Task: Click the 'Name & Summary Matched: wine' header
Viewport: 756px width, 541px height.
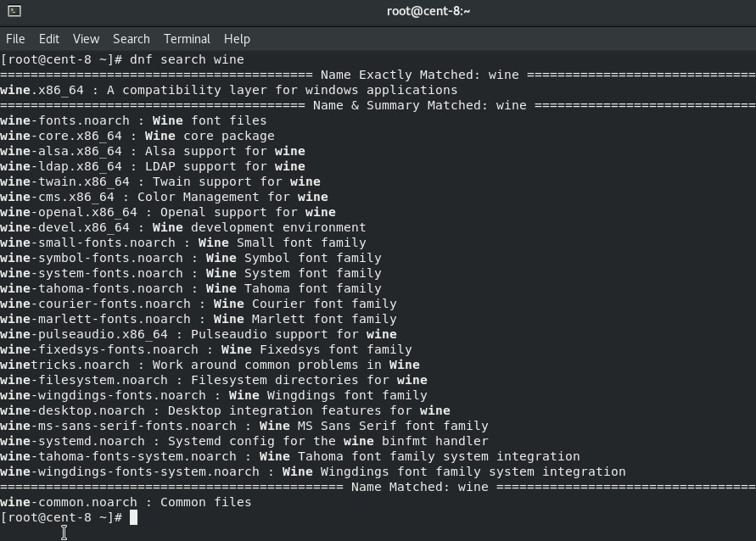Action: (x=419, y=105)
